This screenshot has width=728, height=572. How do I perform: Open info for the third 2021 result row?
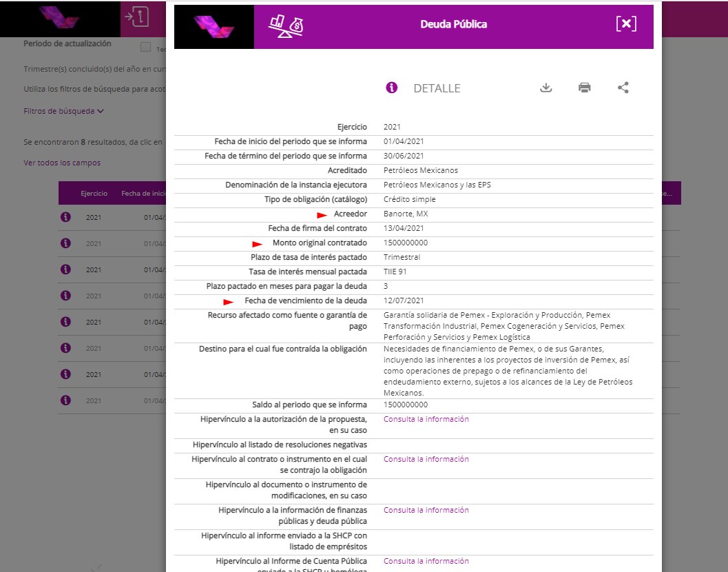(x=65, y=269)
